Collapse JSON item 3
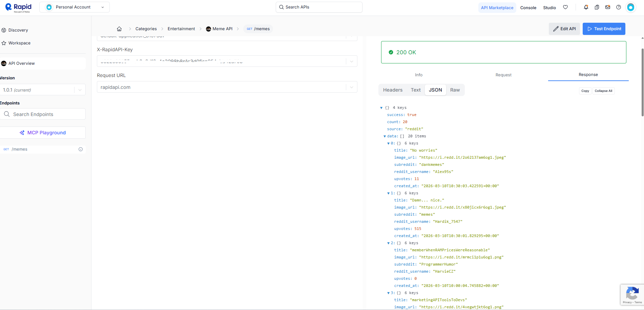 tap(389, 293)
